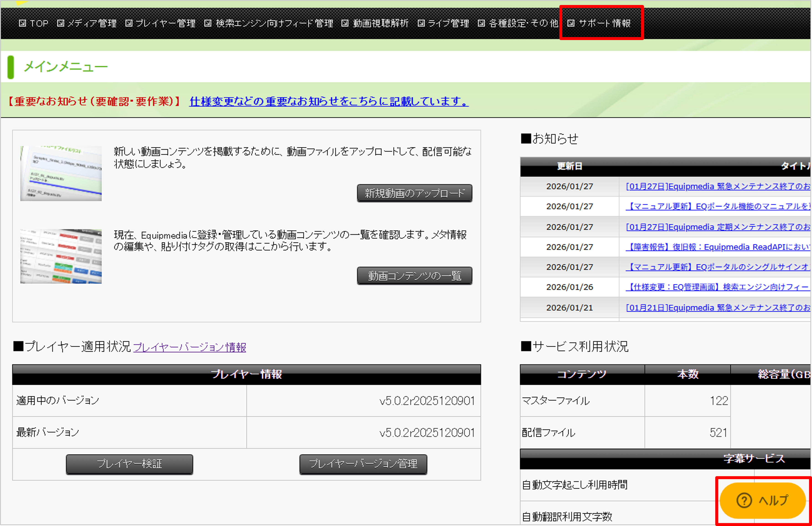The image size is (812, 526).
Task: Click the プレイヤー検証 button
Action: (x=129, y=464)
